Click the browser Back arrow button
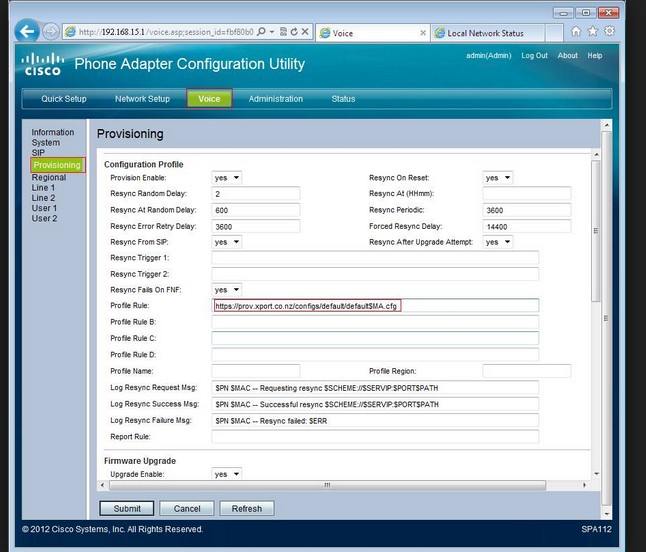This screenshot has height=552, width=646. point(27,31)
